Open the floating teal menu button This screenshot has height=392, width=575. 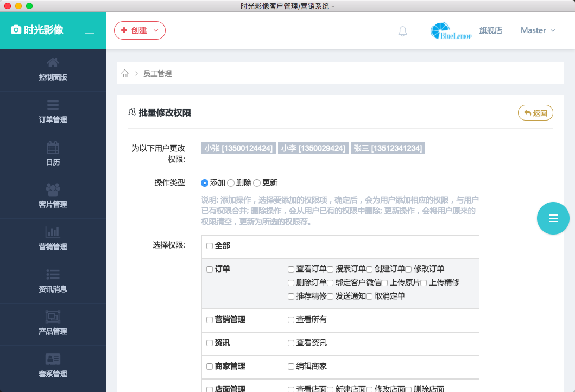(x=553, y=218)
